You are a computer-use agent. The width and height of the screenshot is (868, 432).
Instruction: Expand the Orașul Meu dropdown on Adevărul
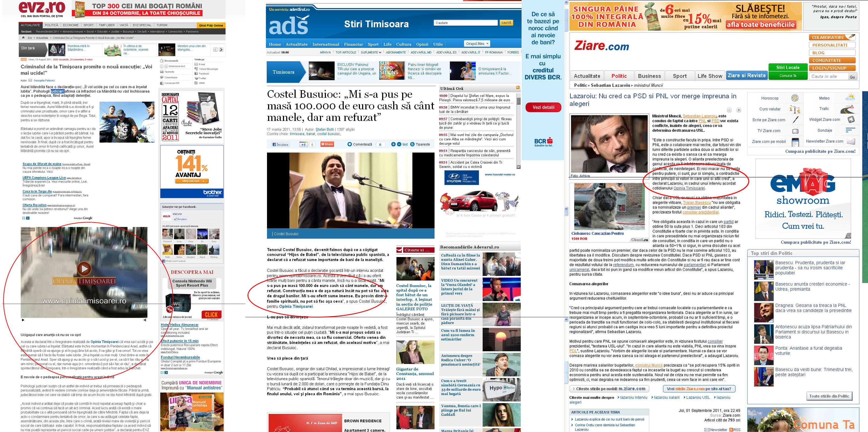[477, 43]
